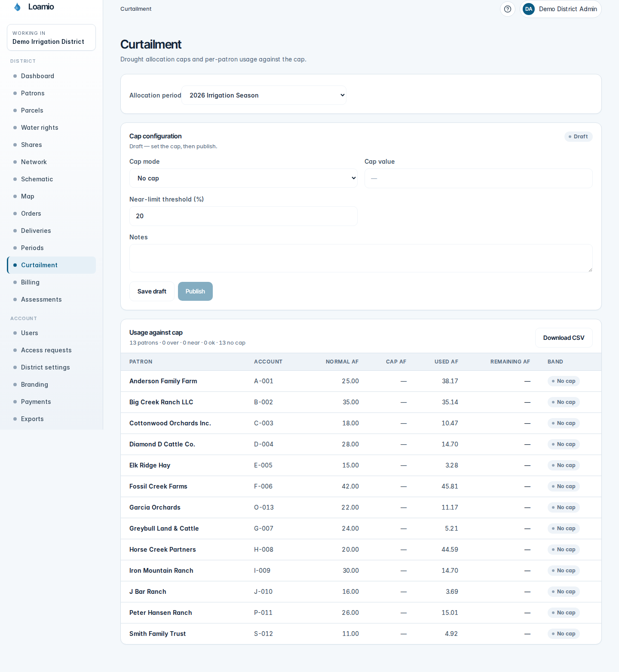The image size is (619, 672).
Task: Select Iron Mountain Ranch row
Action: click(x=361, y=571)
